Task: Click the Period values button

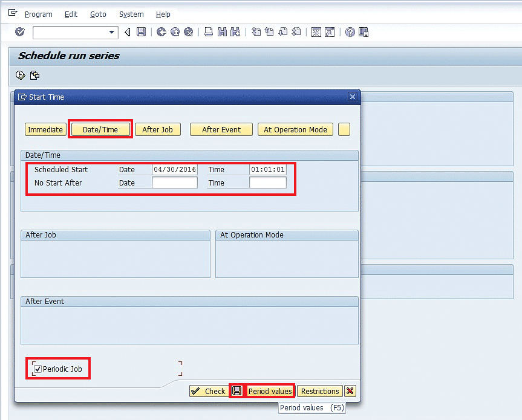Action: tap(270, 391)
